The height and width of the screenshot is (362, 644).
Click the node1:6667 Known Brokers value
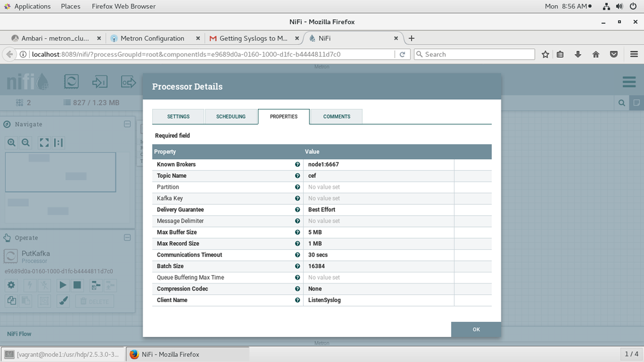[x=323, y=164]
